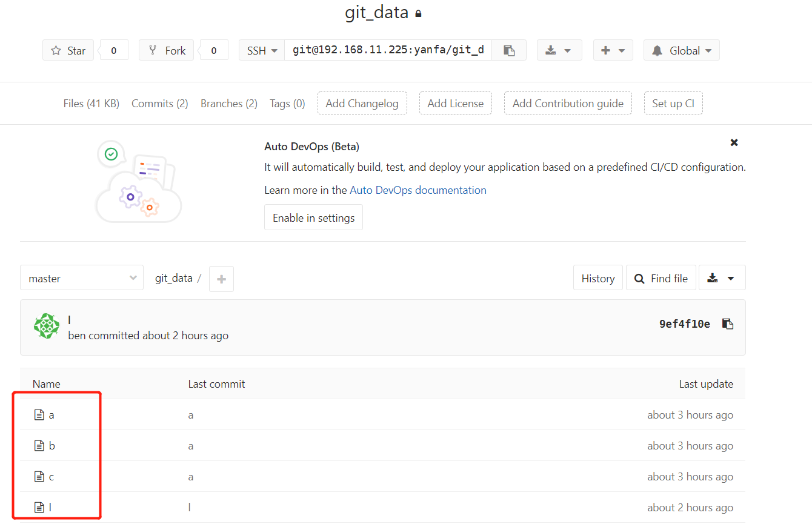The image size is (812, 524).
Task: Dismiss the Auto DevOps banner
Action: click(734, 143)
